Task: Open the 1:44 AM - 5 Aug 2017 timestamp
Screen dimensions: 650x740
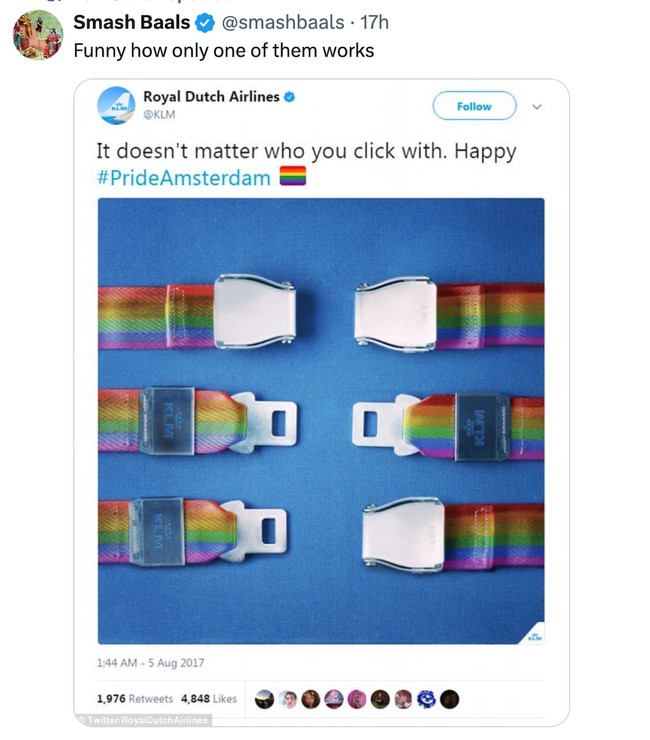Action: pyautogui.click(x=151, y=663)
